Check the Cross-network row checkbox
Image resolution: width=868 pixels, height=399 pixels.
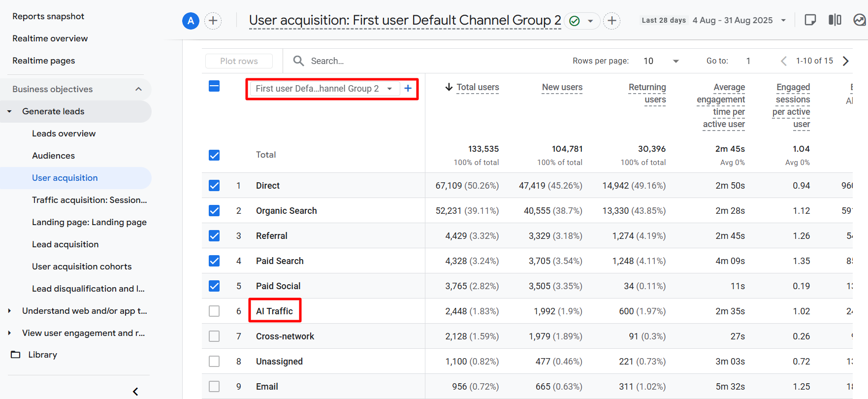214,336
